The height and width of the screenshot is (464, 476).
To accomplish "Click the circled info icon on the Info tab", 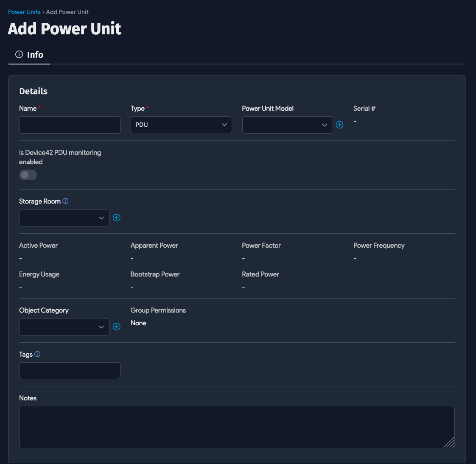I will 19,54.
